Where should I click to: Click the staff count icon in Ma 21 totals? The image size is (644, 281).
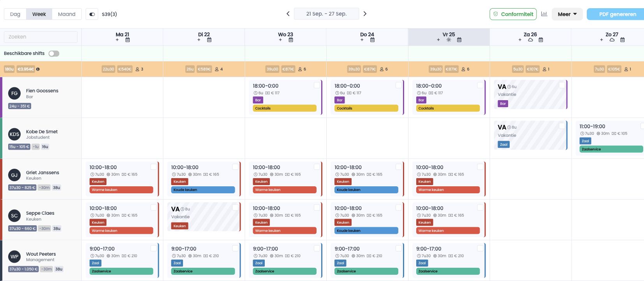pos(137,69)
